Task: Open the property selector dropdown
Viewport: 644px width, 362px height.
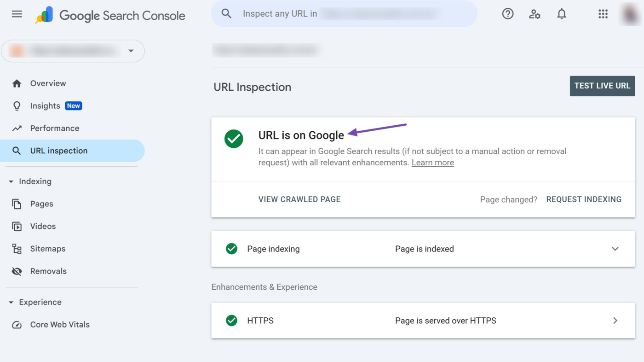Action: 73,51
